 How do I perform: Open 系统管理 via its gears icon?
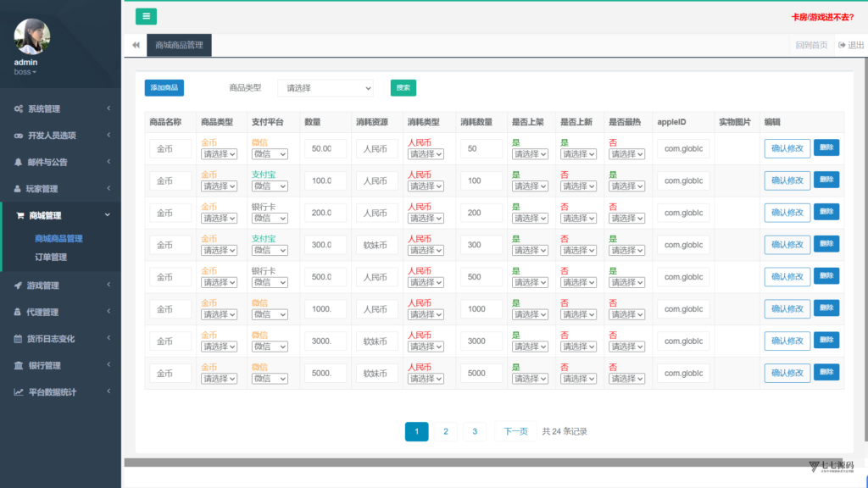click(19, 109)
